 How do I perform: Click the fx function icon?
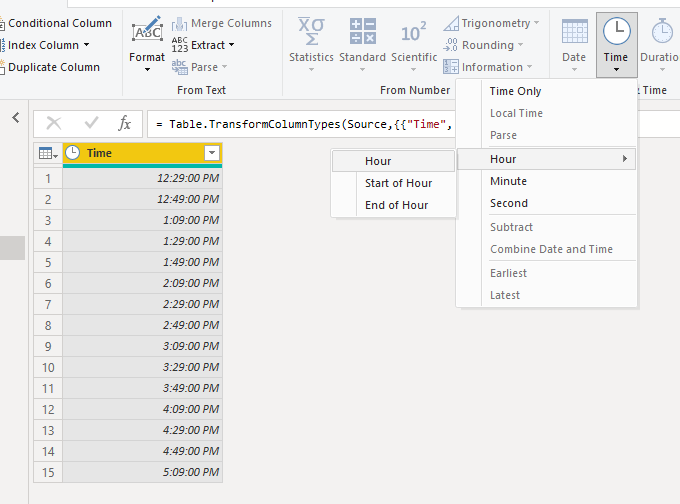[124, 123]
